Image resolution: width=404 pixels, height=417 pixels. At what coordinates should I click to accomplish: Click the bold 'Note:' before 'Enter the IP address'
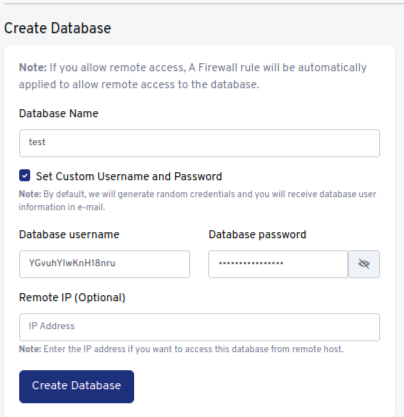[30, 349]
